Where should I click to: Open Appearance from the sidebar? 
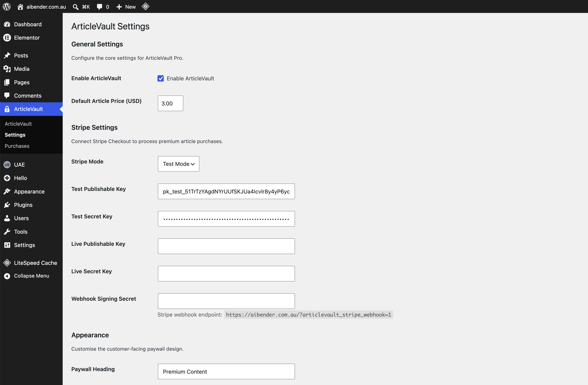coord(31,191)
